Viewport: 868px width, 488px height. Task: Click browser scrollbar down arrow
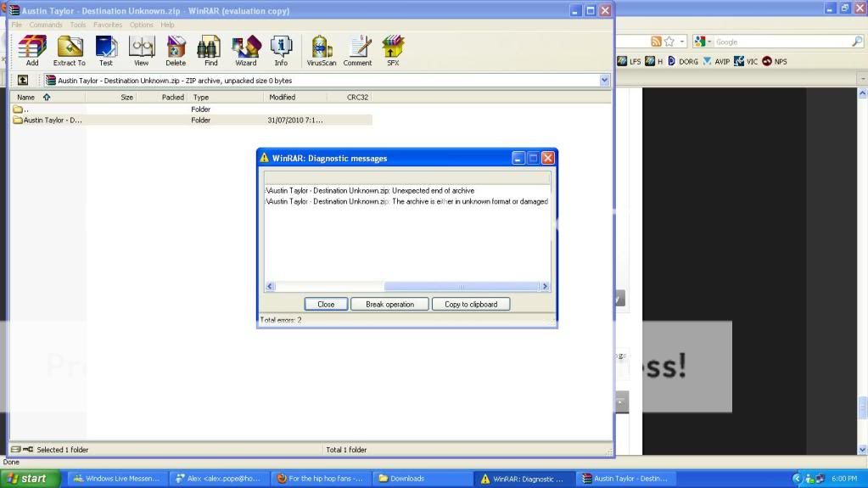pos(862,450)
